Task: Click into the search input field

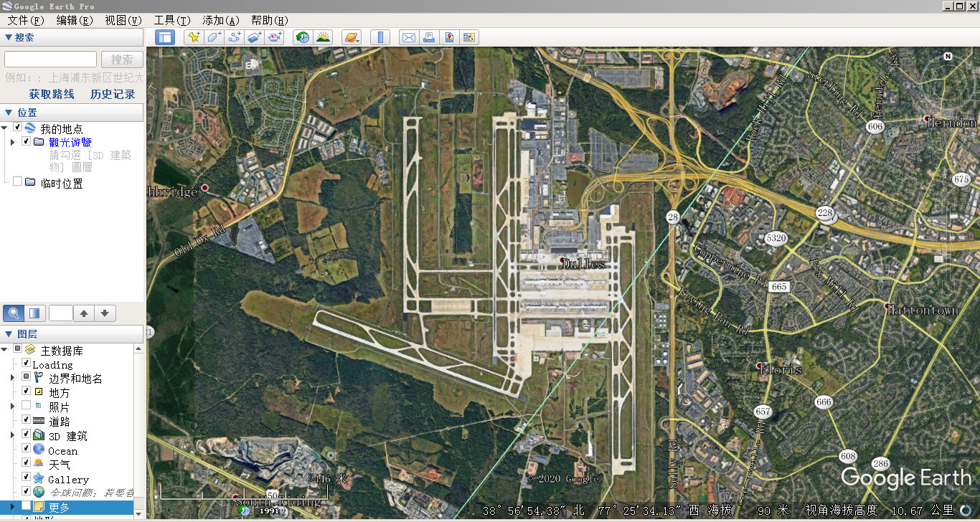Action: (50, 60)
